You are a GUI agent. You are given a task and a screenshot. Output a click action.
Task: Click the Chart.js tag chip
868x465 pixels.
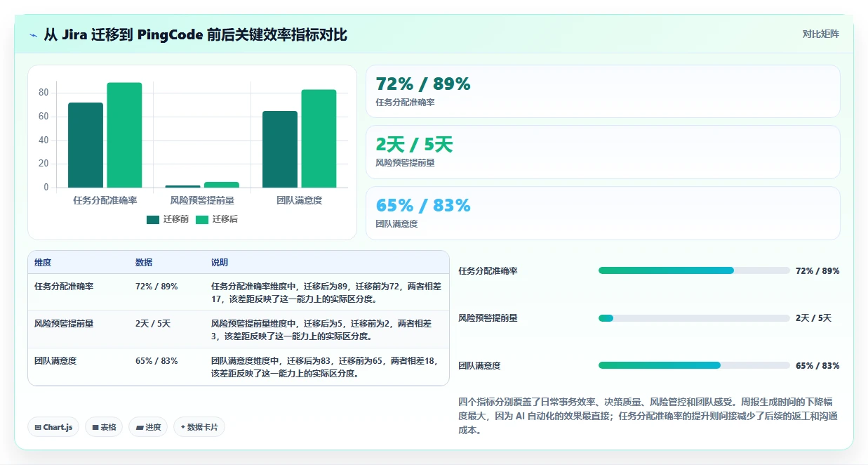point(53,427)
